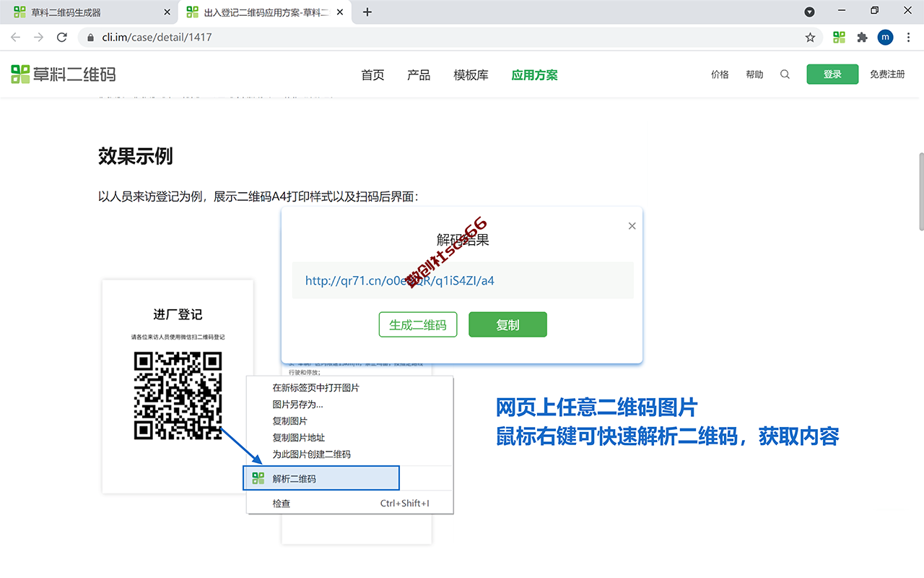This screenshot has height=578, width=924.
Task: Click the 网页上任意二维码图片 blue caption
Action: click(596, 407)
